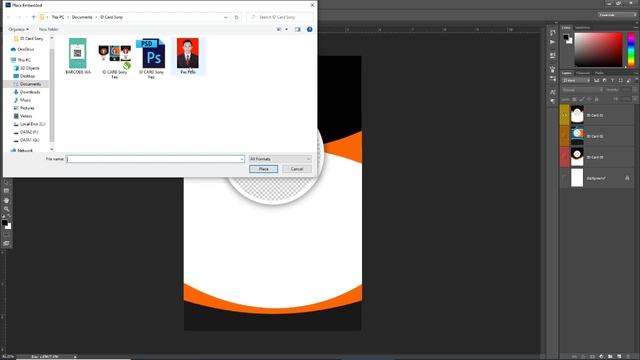Toggle visibility of the Background layer

(564, 178)
